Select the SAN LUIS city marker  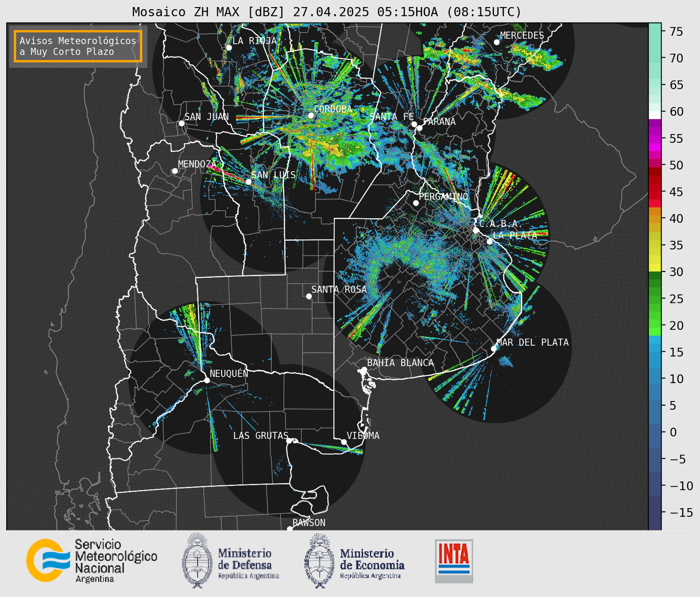[248, 181]
